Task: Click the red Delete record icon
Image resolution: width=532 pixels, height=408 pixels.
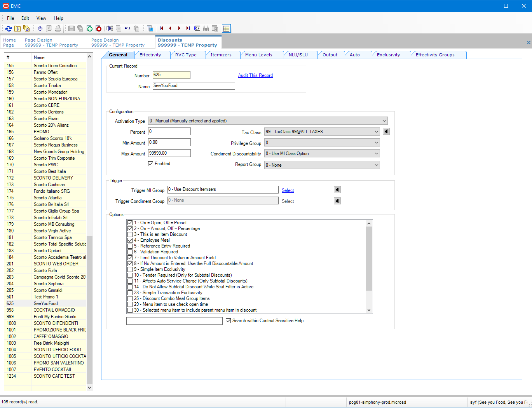Action: pos(99,28)
